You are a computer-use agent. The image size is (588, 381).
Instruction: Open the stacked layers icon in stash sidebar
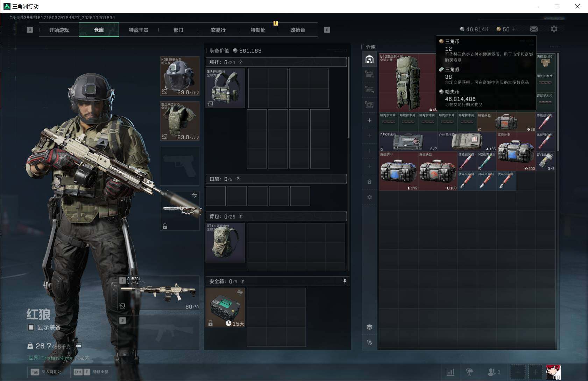tap(369, 327)
